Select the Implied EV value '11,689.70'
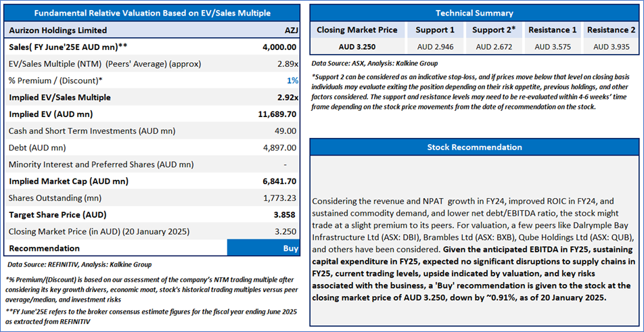Screen dimensions: 644x332 (x=277, y=114)
